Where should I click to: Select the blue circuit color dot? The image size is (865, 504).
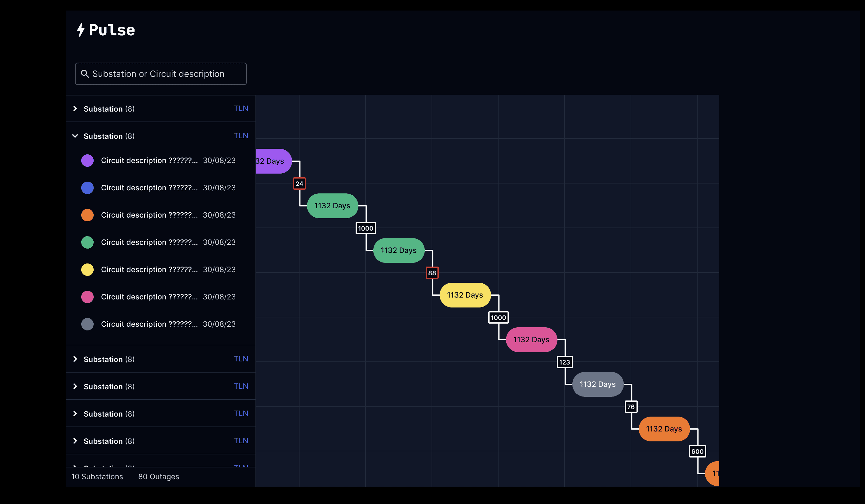pyautogui.click(x=87, y=188)
